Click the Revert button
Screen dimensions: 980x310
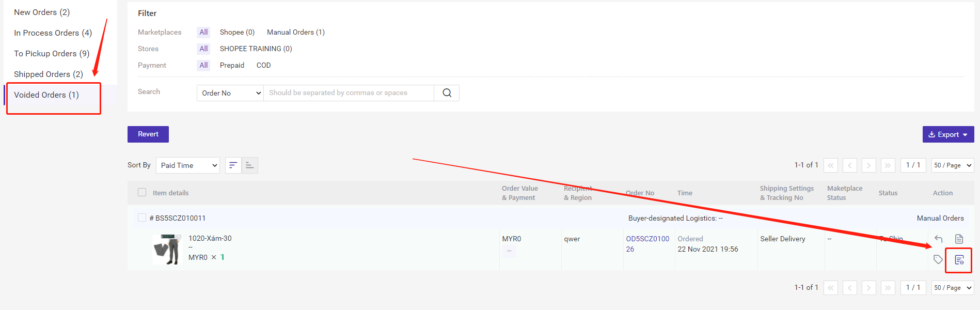point(148,134)
